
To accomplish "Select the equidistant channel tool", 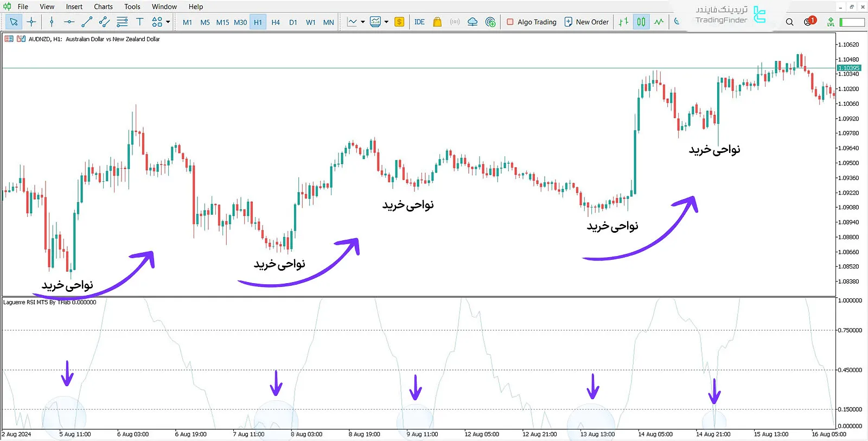I will click(x=104, y=22).
